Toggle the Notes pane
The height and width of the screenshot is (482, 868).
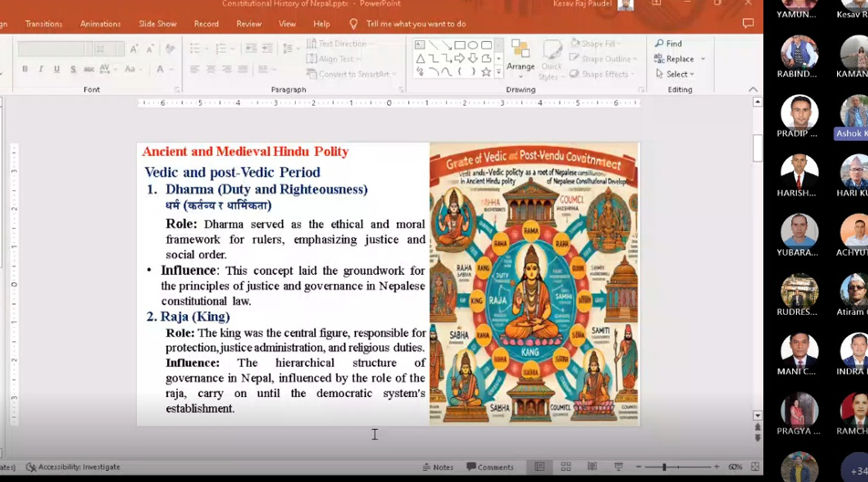(x=437, y=466)
